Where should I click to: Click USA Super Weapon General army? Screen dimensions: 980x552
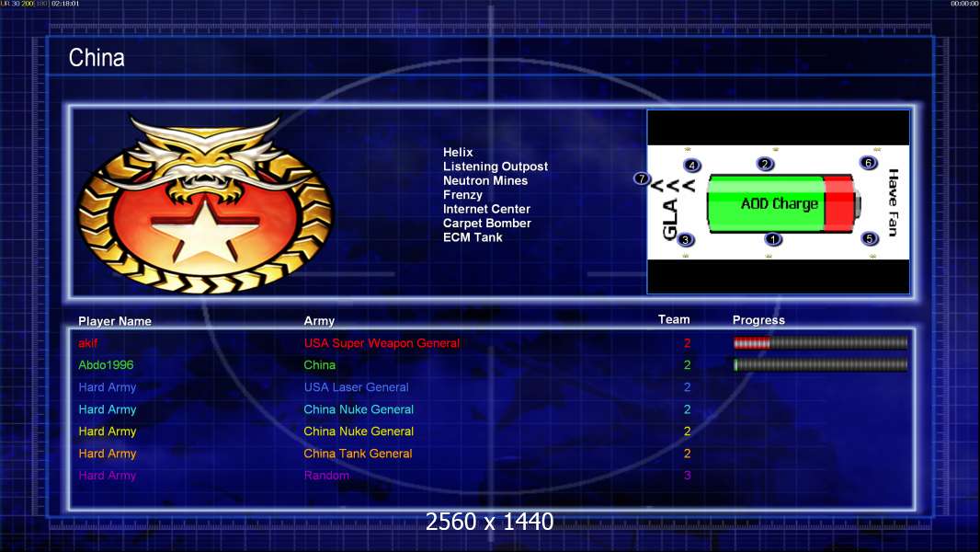point(382,343)
